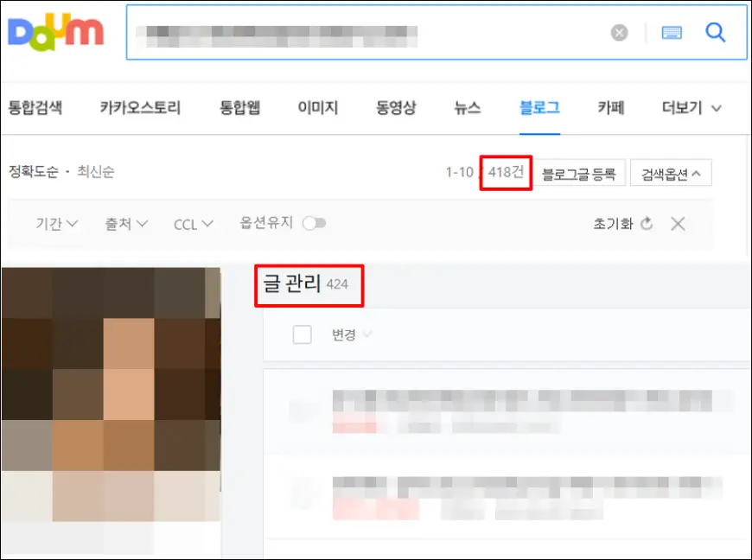Toggle the 옵션유지 switch
752x560 pixels.
[x=315, y=224]
